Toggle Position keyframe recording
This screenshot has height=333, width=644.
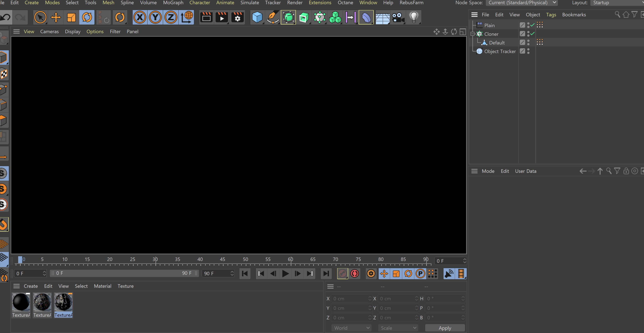(384, 274)
